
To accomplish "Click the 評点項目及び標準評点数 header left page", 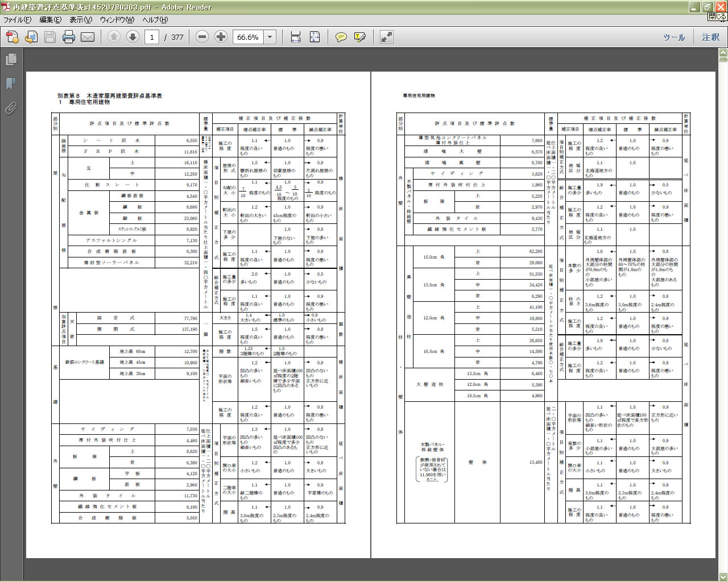I will 130,123.
